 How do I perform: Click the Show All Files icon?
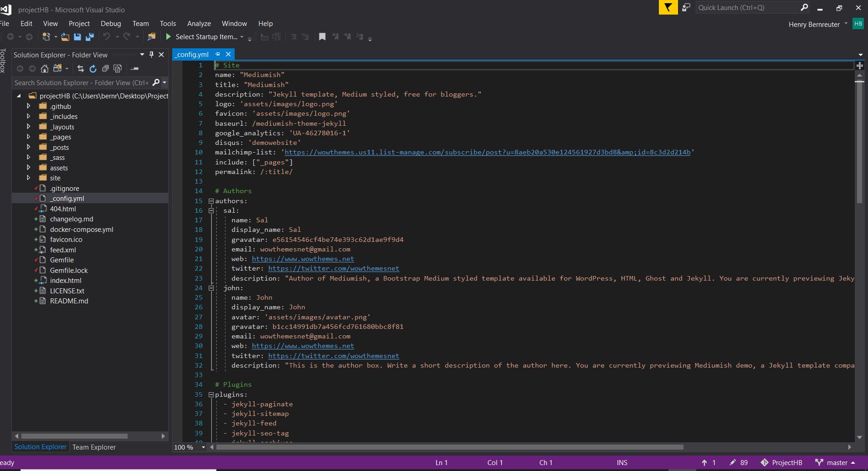pos(118,69)
